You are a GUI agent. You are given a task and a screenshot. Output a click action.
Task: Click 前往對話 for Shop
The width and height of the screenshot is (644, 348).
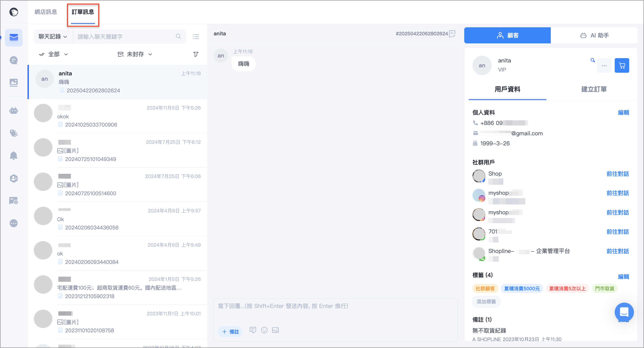pos(617,174)
